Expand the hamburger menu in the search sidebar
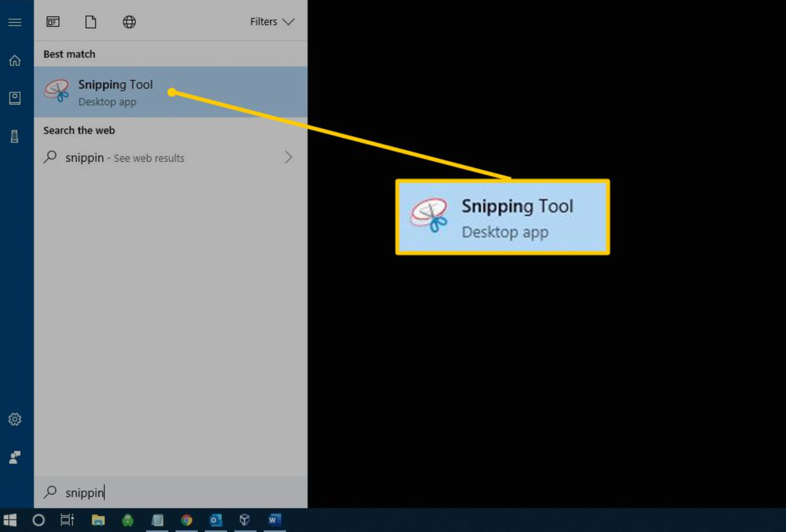The image size is (786, 532). click(15, 22)
